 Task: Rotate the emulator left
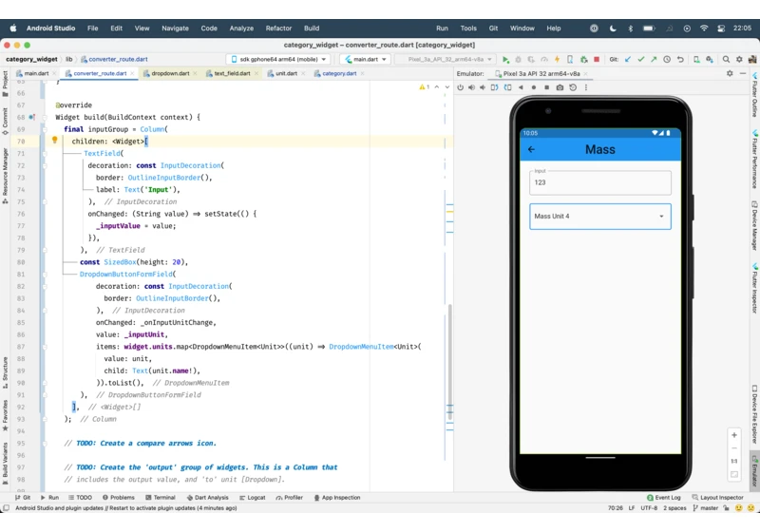pyautogui.click(x=494, y=87)
